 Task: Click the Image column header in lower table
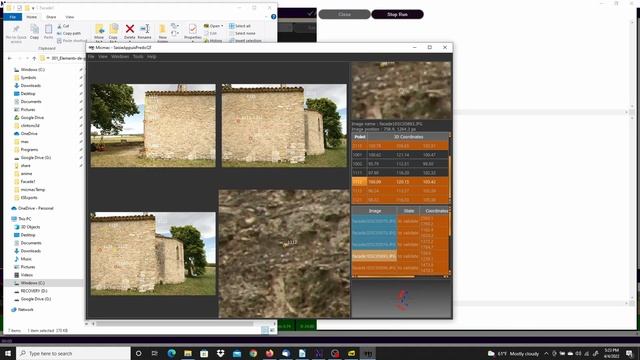tap(375, 211)
